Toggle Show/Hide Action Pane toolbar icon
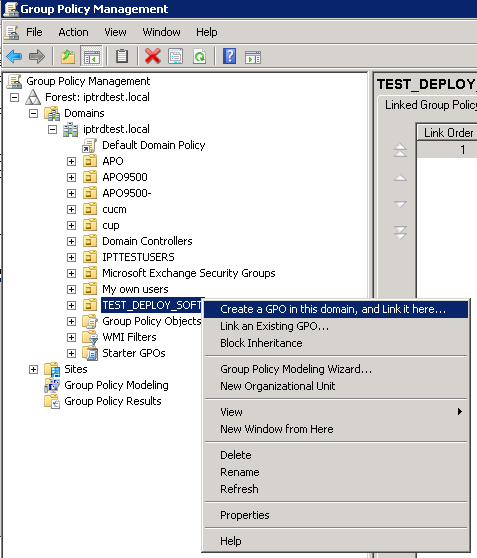 tap(253, 57)
